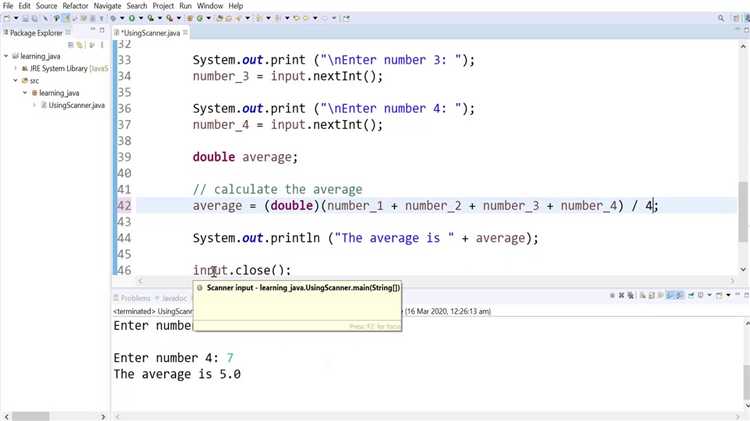Launch Debug from the toolbar bug icon
This screenshot has height=421, width=750.
pyautogui.click(x=113, y=18)
